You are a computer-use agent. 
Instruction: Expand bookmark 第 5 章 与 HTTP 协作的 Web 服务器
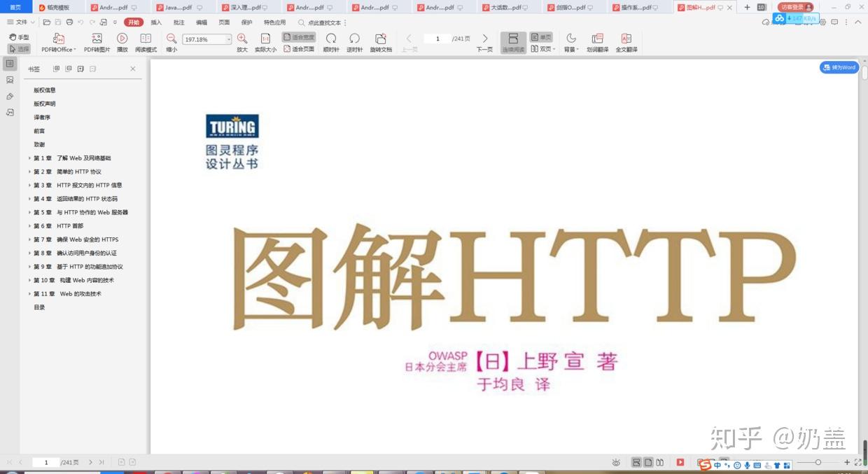(x=29, y=213)
